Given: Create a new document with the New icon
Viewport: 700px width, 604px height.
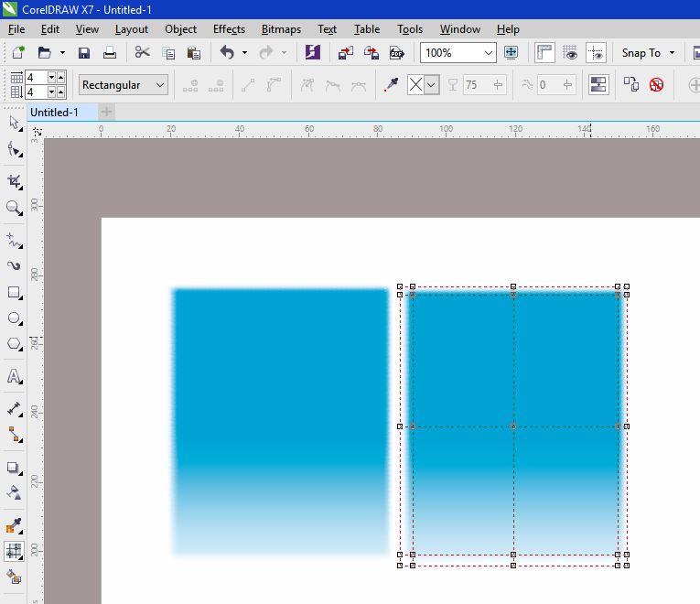Looking at the screenshot, I should coord(18,53).
